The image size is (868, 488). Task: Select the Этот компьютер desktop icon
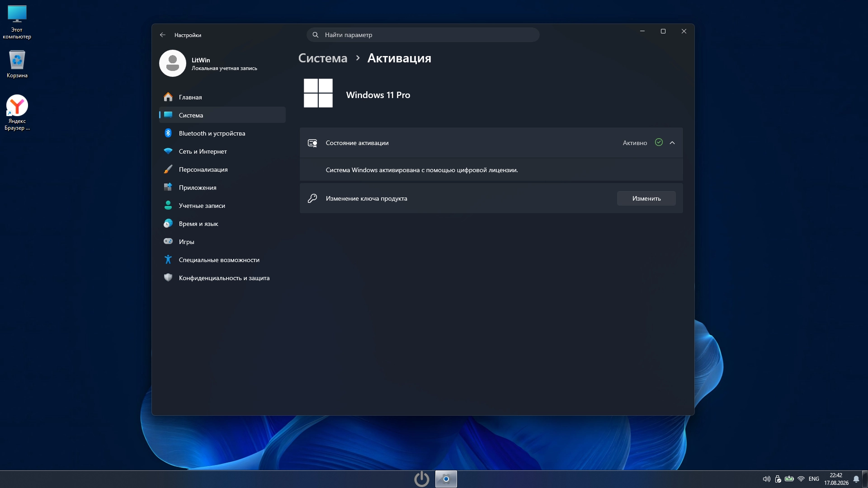coord(17,23)
